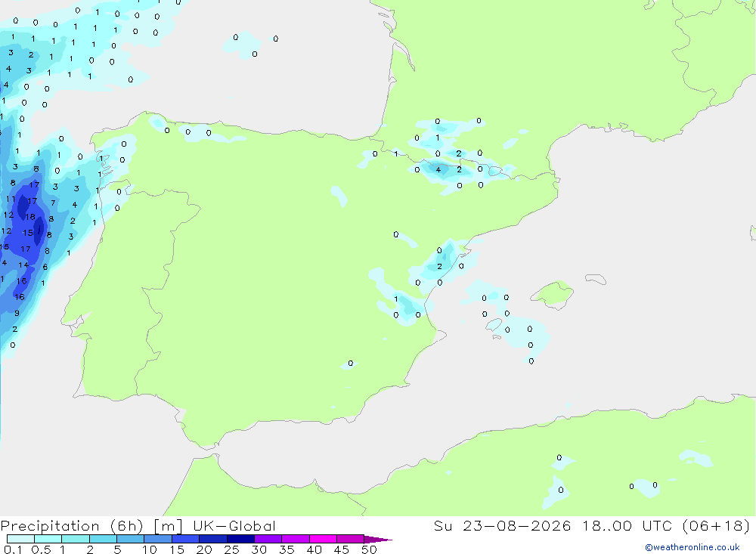Click the value 2 near the Ebro delta

[439, 267]
